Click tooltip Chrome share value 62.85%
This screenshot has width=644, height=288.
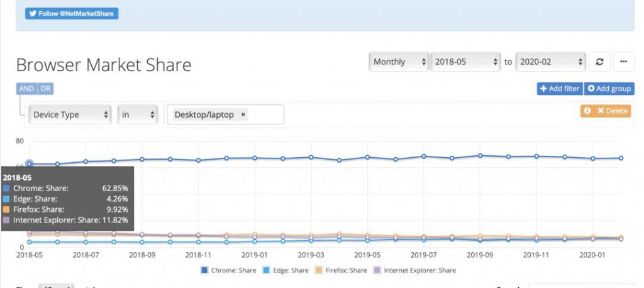tap(115, 188)
